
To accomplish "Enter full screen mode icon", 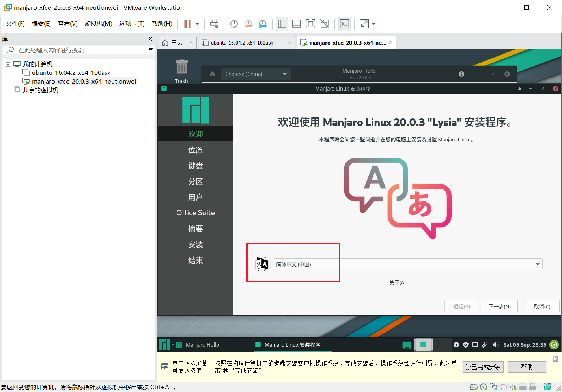I will [x=310, y=24].
